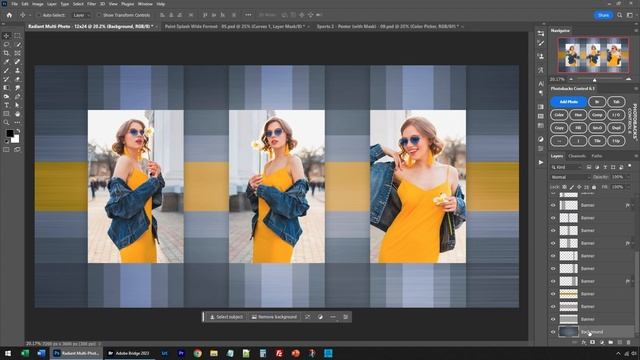The height and width of the screenshot is (360, 640).
Task: Open the Kind filter dropdown in Layers
Action: click(567, 167)
